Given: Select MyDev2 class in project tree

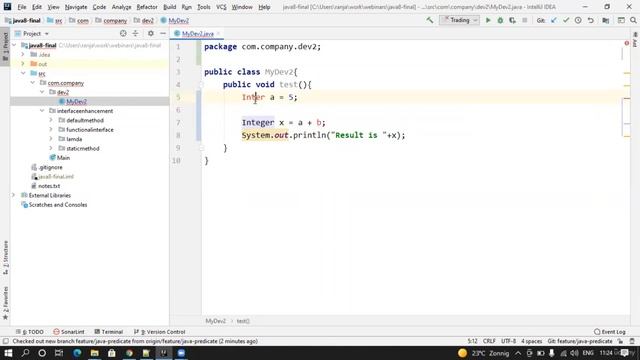Looking at the screenshot, I should point(76,101).
